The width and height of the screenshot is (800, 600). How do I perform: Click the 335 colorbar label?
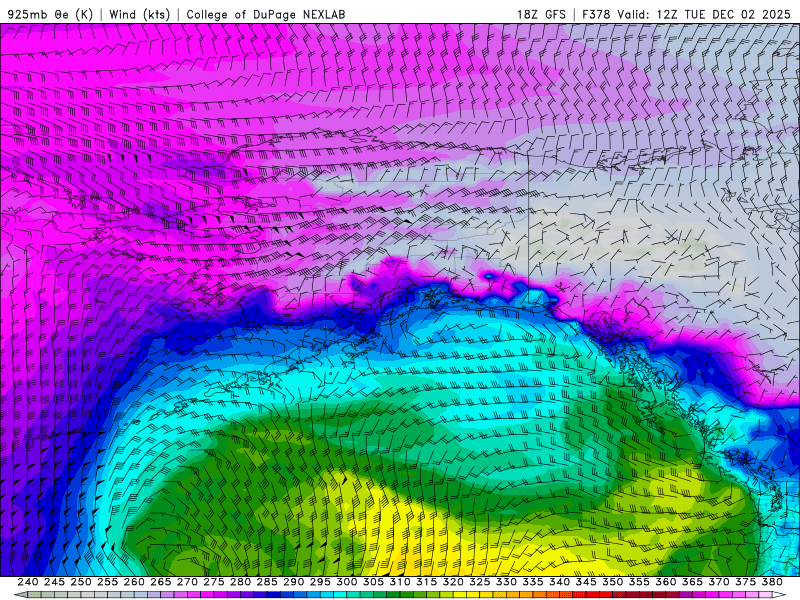click(533, 582)
